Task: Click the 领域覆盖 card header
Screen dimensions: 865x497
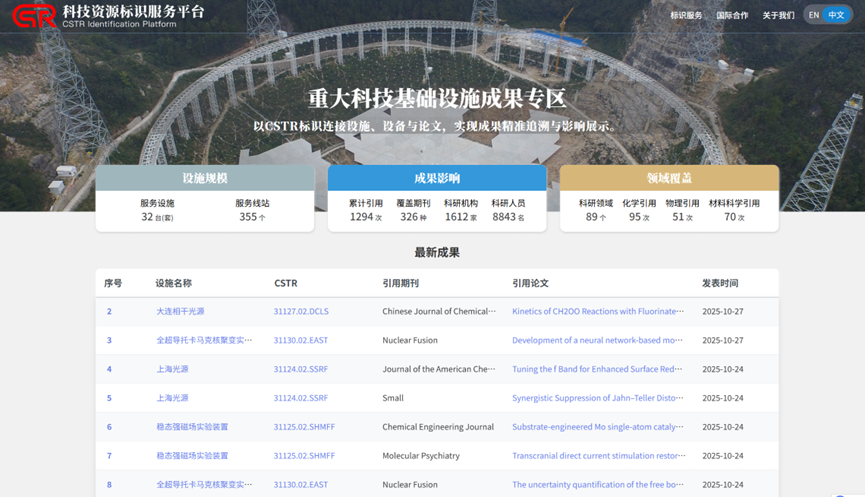Action: pyautogui.click(x=669, y=178)
